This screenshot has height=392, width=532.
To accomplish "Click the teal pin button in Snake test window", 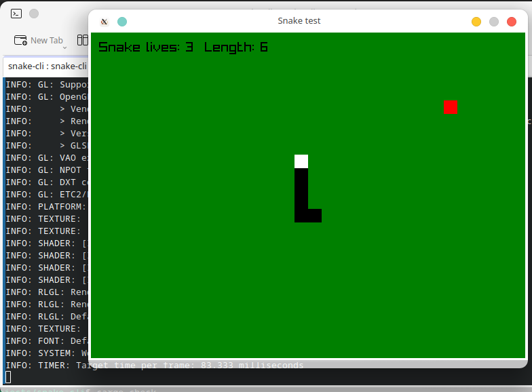I will (x=122, y=22).
